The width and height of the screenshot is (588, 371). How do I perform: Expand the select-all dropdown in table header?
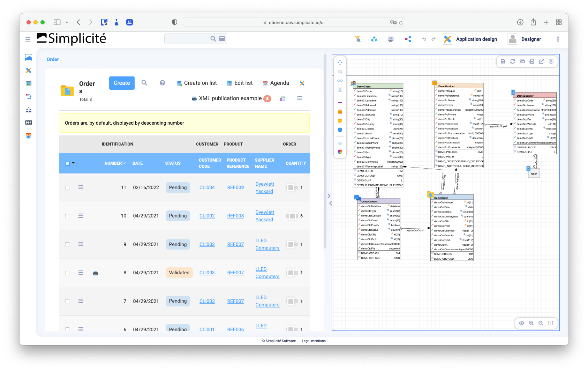click(x=73, y=163)
